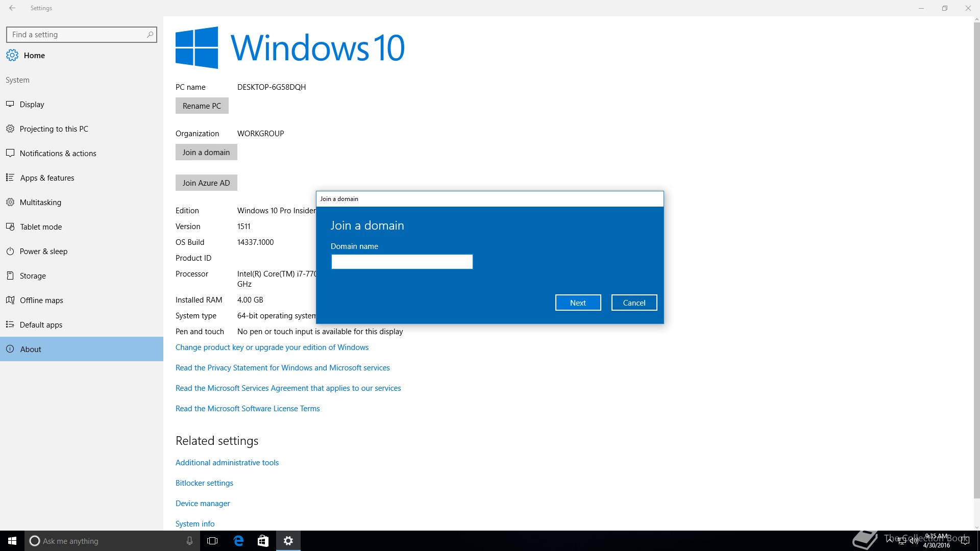Click the search magnifier in Find a setting
The image size is (980, 551).
point(150,35)
